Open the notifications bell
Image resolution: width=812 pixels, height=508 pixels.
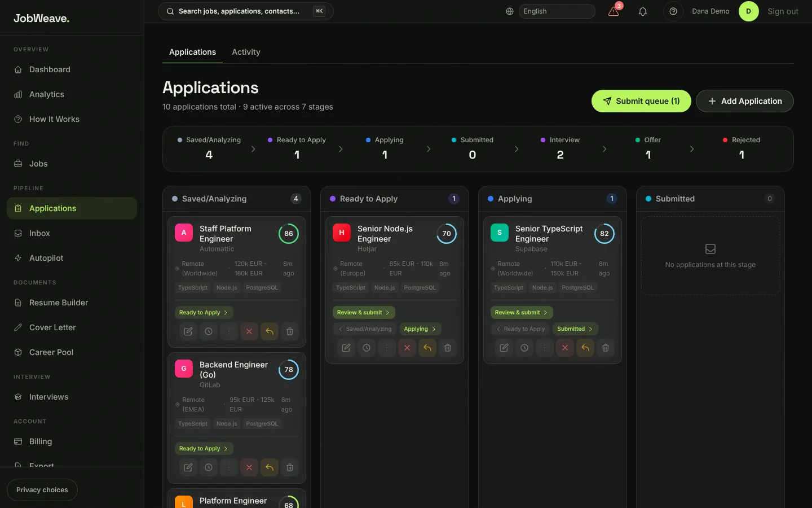tap(643, 11)
